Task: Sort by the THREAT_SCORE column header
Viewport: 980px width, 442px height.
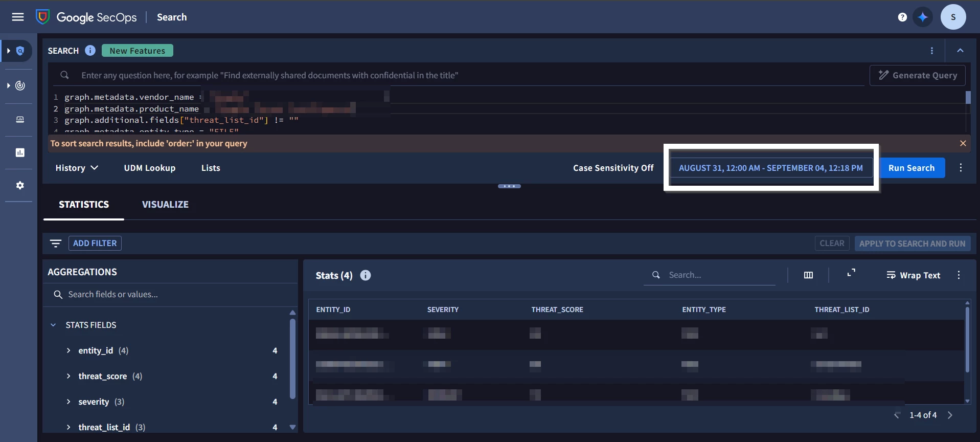Action: pos(557,310)
